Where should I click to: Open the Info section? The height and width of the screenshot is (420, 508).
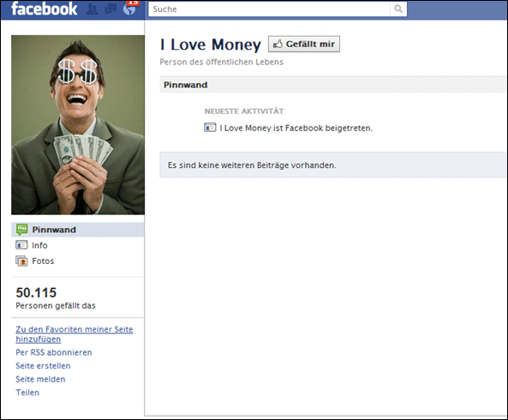39,245
